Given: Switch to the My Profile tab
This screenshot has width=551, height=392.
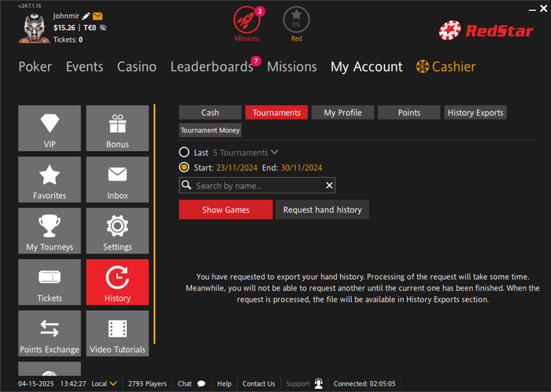Looking at the screenshot, I should (342, 113).
